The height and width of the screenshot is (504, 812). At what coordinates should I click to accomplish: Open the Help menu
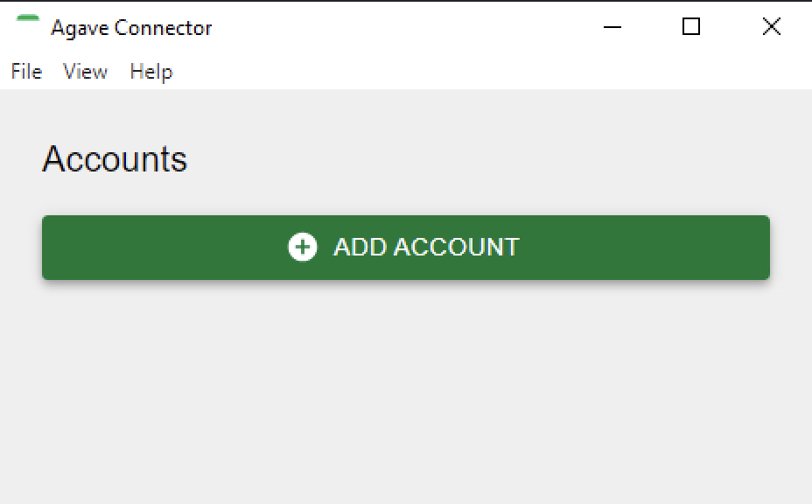tap(150, 72)
